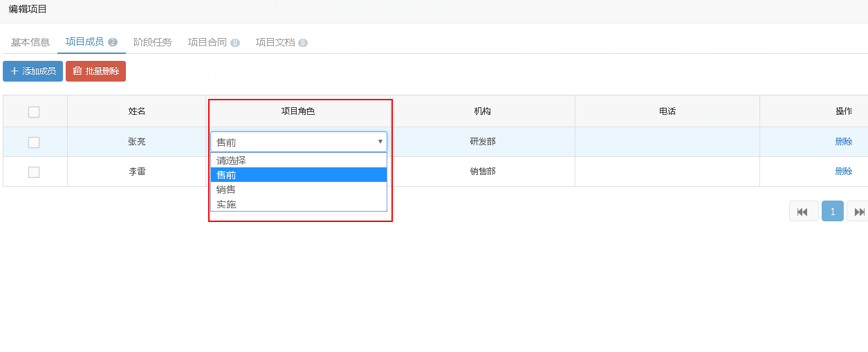Switch to the 基本信息 tab
868x352 pixels.
point(30,42)
